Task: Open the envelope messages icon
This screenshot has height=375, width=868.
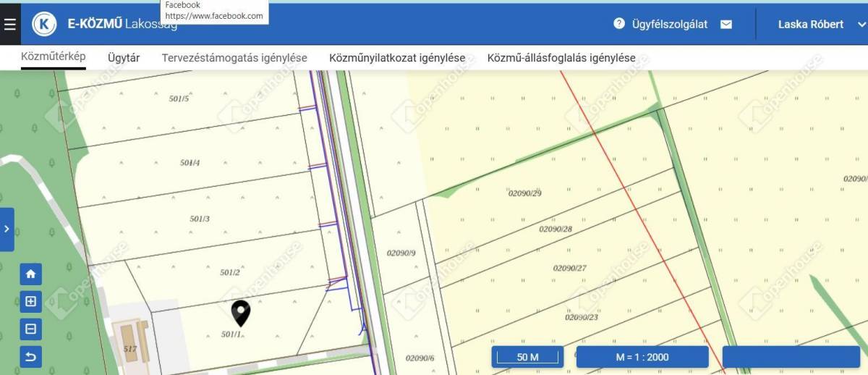Action: tap(726, 24)
